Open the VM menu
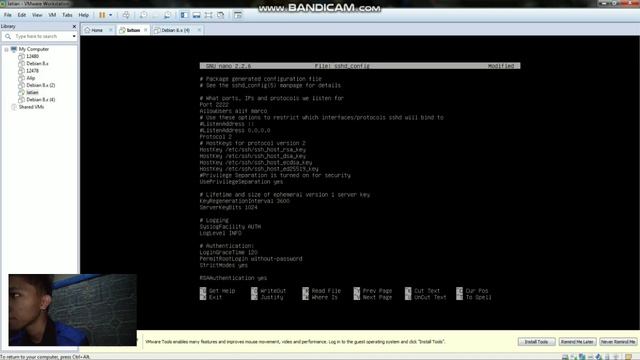This screenshot has height=360, width=640. click(x=52, y=15)
